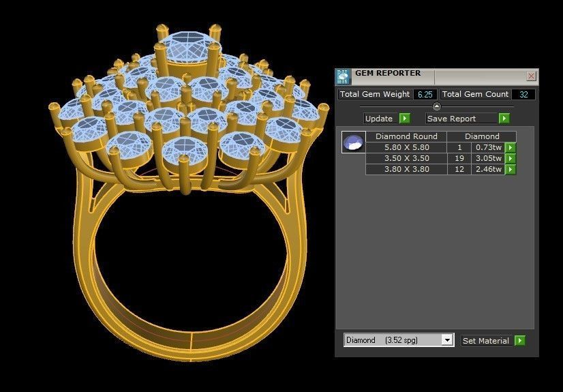This screenshot has height=392, width=563.
Task: Select the 3.50 X 3.50 size cell
Action: [x=406, y=158]
